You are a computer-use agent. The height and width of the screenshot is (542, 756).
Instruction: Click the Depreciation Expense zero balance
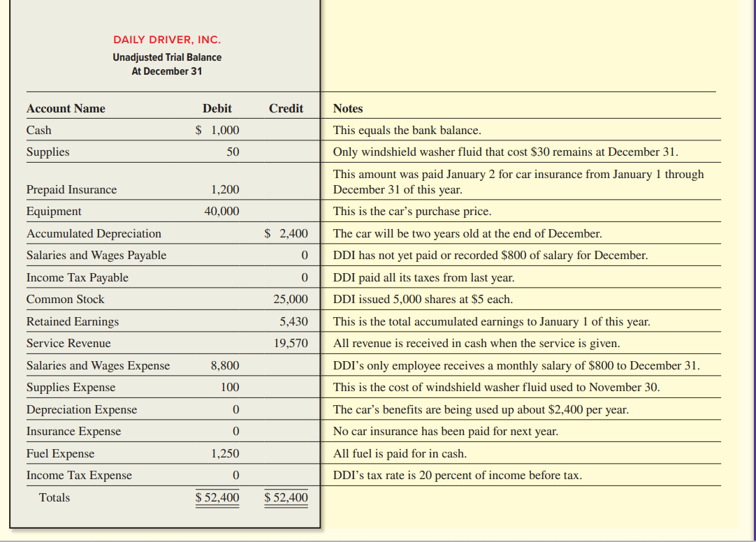point(236,409)
